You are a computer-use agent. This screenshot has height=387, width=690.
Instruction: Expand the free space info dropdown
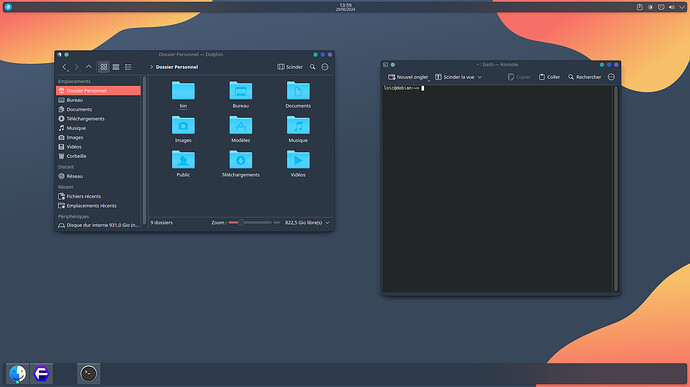(x=327, y=223)
